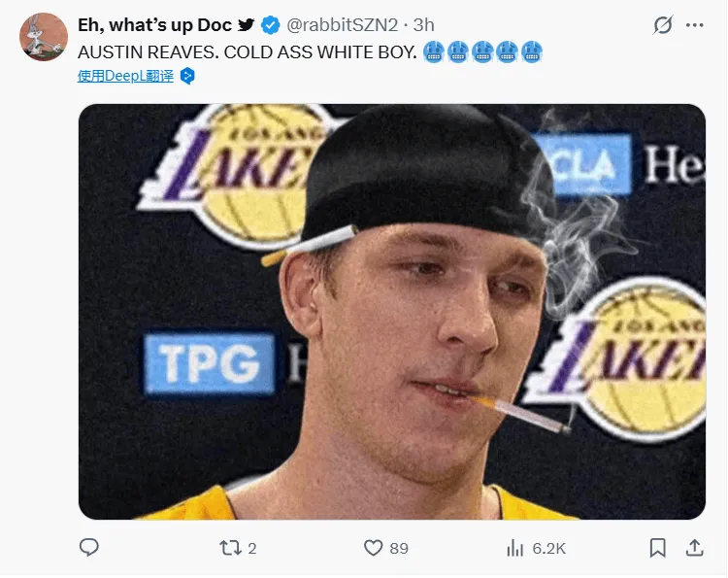
Task: Like the tweet with the heart icon
Action: pyautogui.click(x=373, y=548)
